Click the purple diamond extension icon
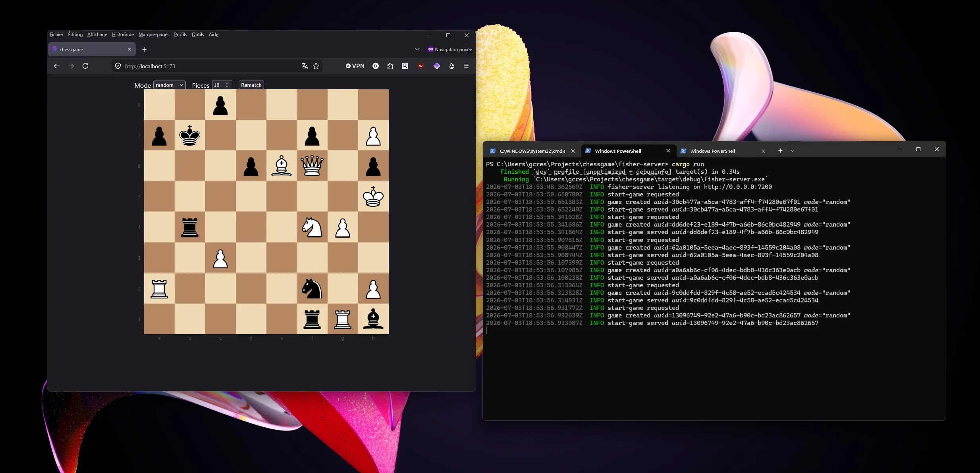This screenshot has height=473, width=980. pos(437,66)
